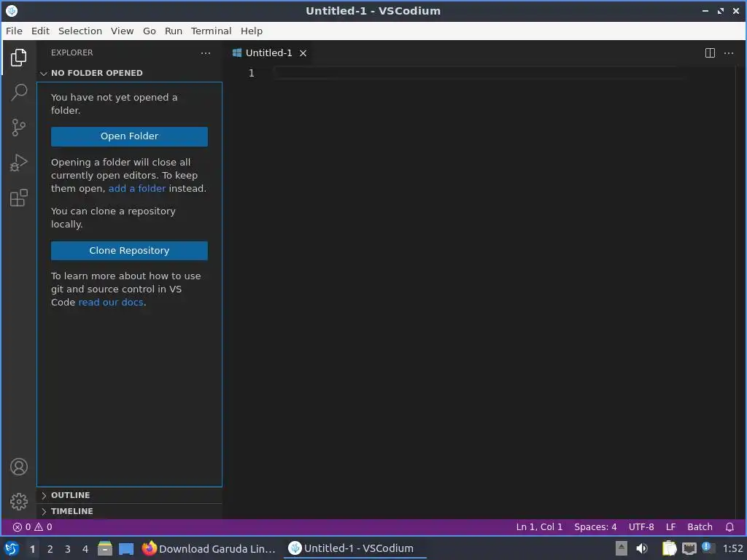Place cursor in editor line 1
Viewport: 747px width, 560px height.
pyautogui.click(x=479, y=73)
